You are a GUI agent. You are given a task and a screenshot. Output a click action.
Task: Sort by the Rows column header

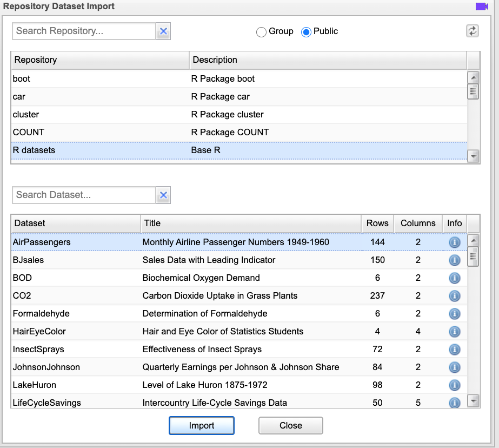(377, 223)
